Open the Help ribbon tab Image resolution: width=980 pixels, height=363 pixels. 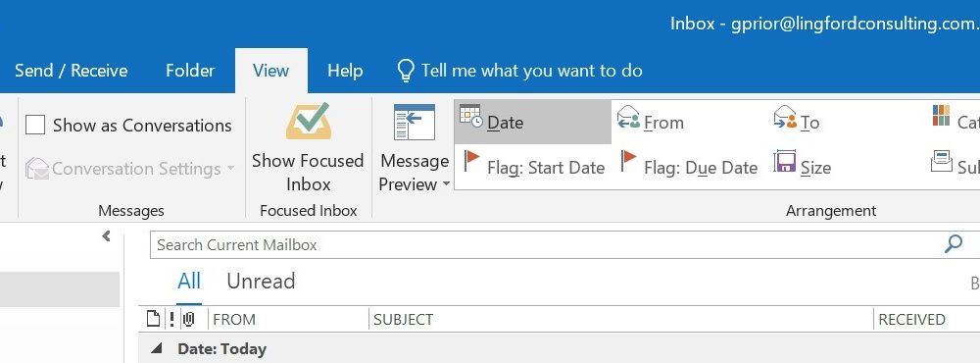[345, 71]
